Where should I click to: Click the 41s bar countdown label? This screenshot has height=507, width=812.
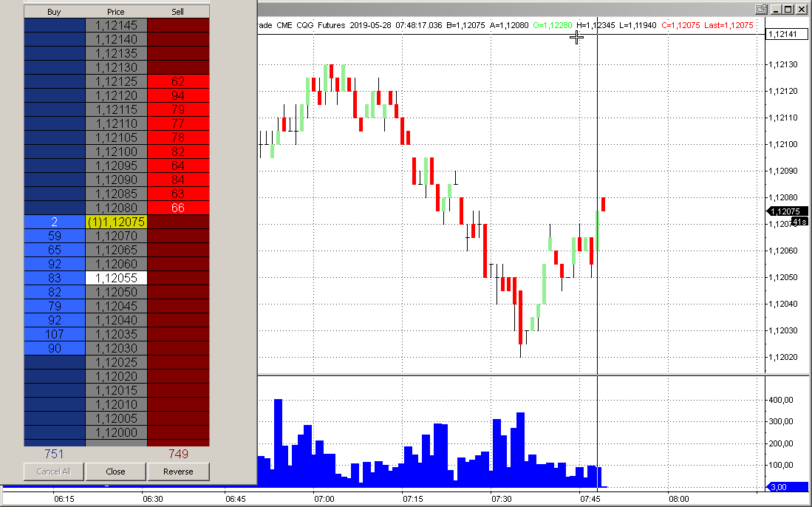[x=799, y=222]
